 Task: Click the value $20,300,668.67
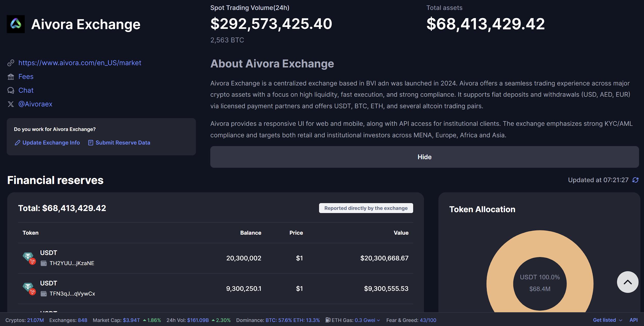[x=384, y=258]
